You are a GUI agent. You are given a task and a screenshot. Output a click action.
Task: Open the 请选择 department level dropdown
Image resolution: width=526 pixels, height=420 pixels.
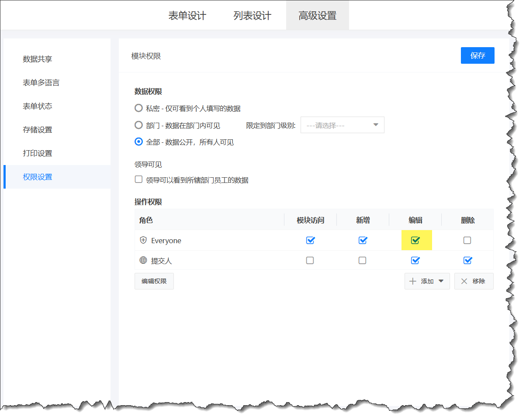click(x=342, y=125)
